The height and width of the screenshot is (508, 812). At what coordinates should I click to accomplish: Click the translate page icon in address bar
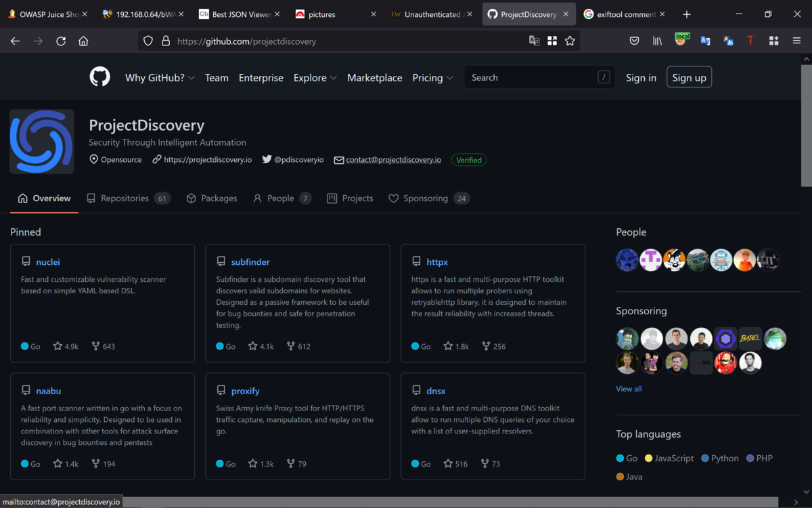(x=535, y=41)
